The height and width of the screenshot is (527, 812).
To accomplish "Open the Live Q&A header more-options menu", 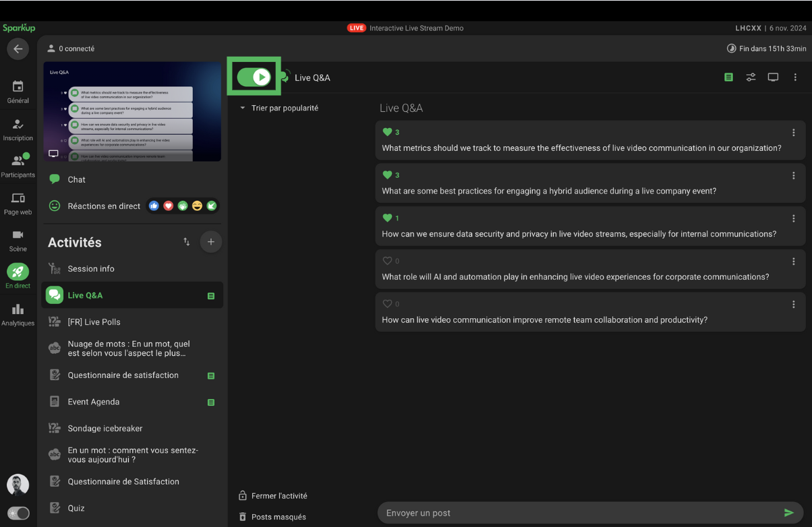I will coord(795,77).
